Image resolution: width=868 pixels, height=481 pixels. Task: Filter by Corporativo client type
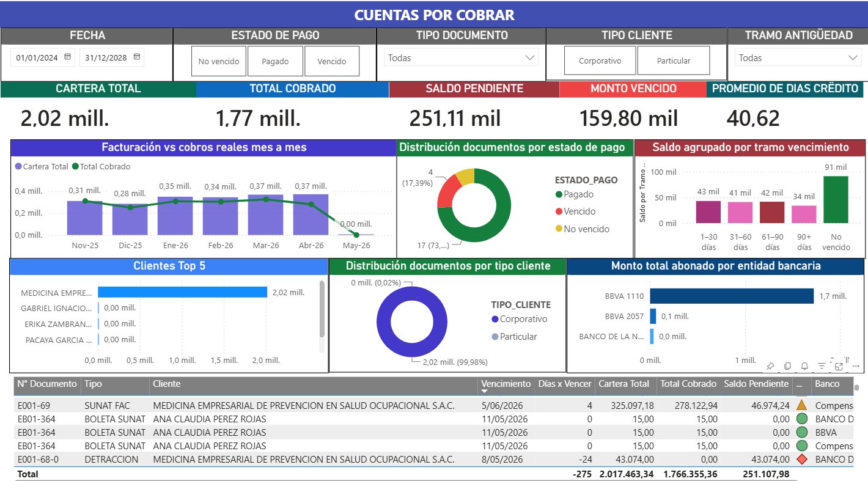[x=600, y=61]
